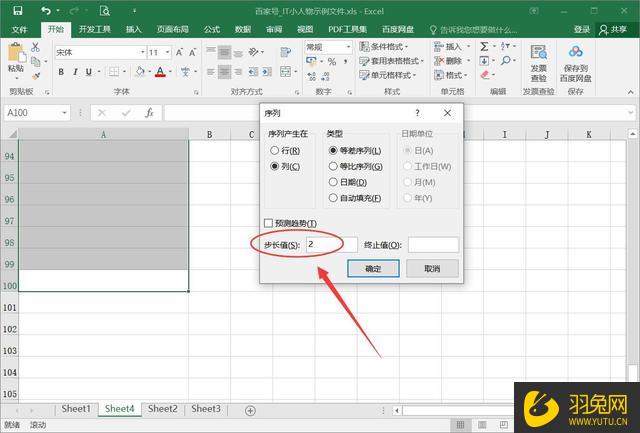This screenshot has width=640, height=433.
Task: Click the horizontal scrollbar left arrow
Action: (x=397, y=410)
